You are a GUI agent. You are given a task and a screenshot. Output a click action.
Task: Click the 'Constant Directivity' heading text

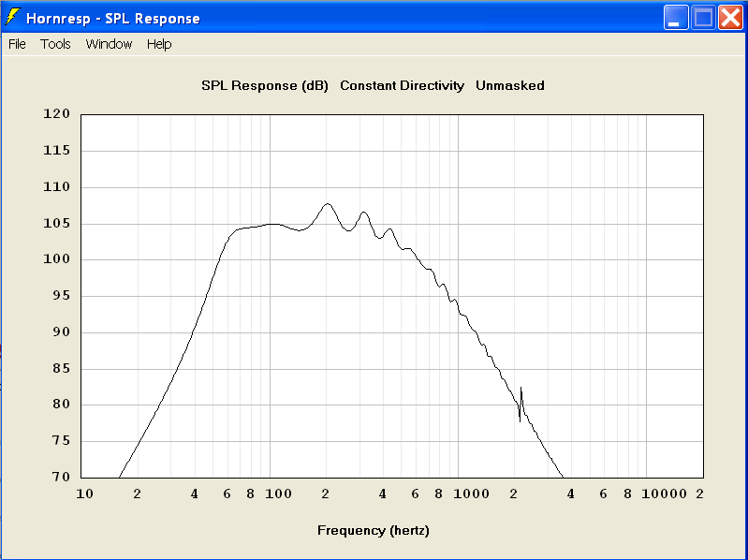[403, 86]
